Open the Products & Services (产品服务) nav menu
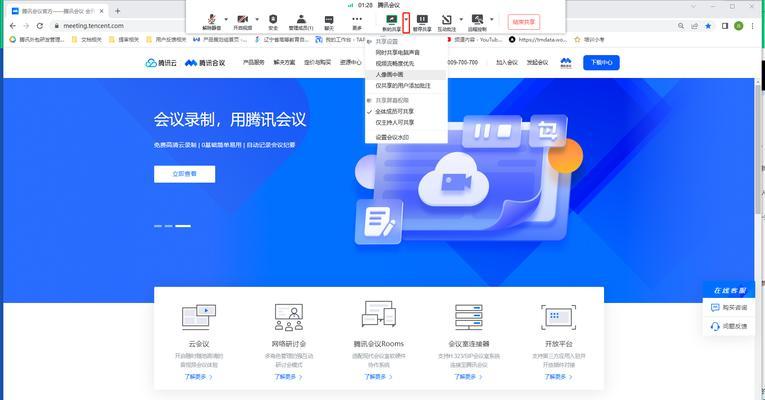This screenshot has width=765, height=400. click(254, 62)
